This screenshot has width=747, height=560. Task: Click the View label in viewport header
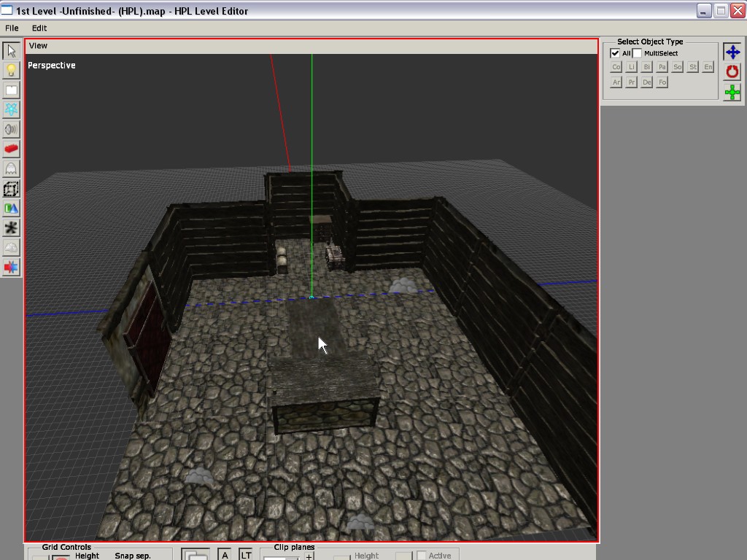pos(38,45)
